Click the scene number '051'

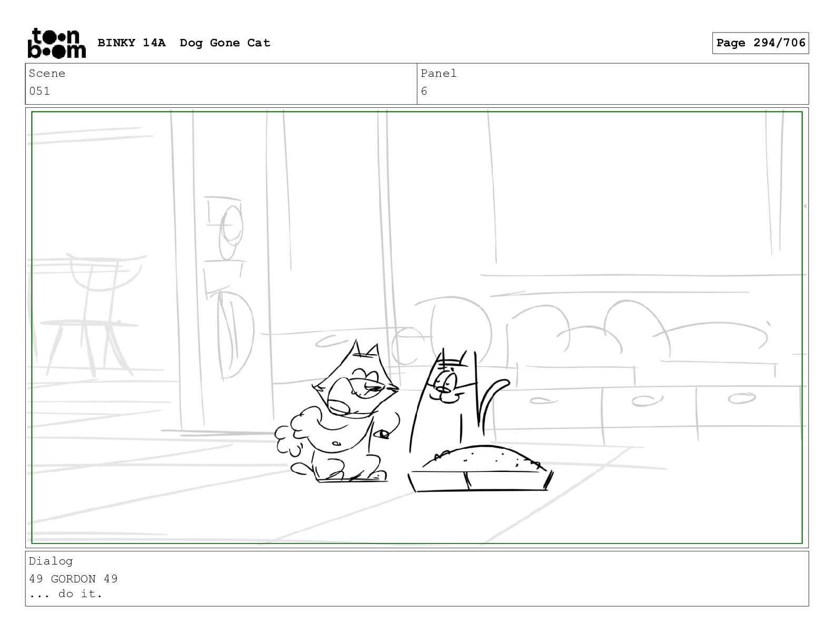pyautogui.click(x=39, y=91)
